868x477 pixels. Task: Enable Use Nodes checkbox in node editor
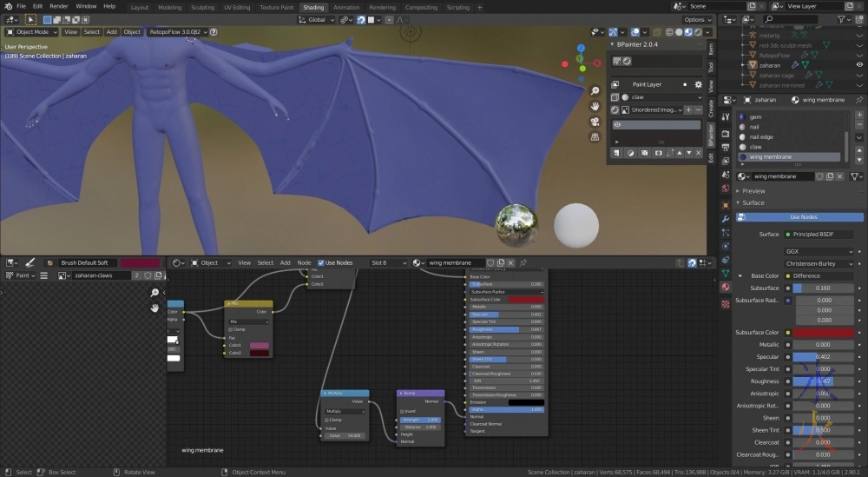click(x=320, y=262)
